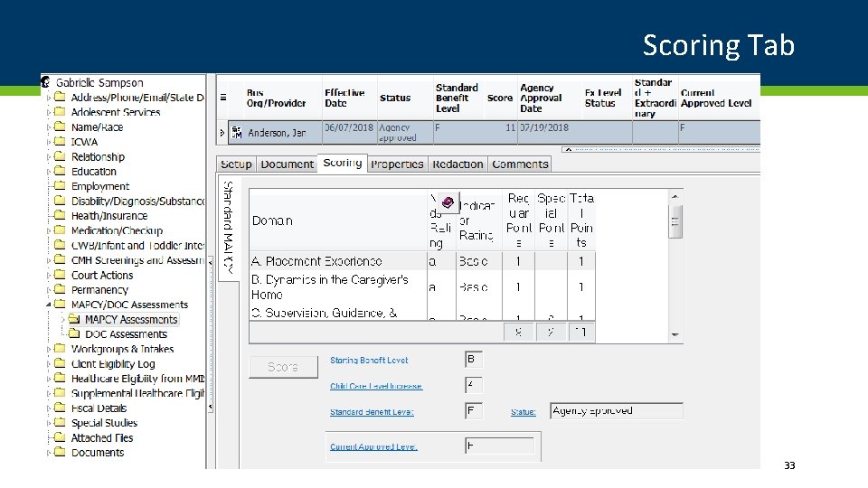Select the DOC Assessments tree item
Screen dimensions: 868x488
[x=126, y=334]
